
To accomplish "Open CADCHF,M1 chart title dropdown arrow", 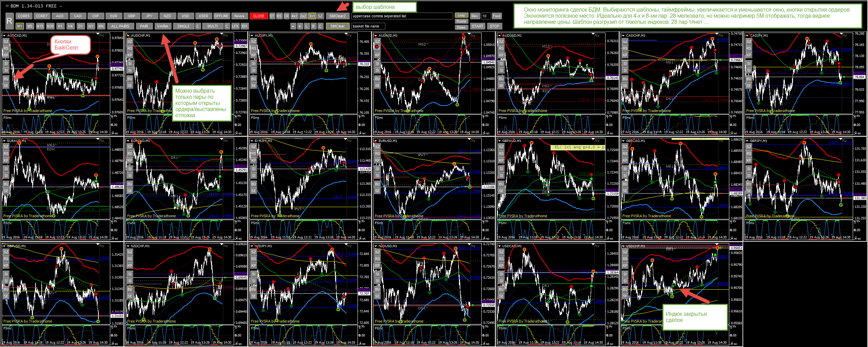I will (x=623, y=35).
